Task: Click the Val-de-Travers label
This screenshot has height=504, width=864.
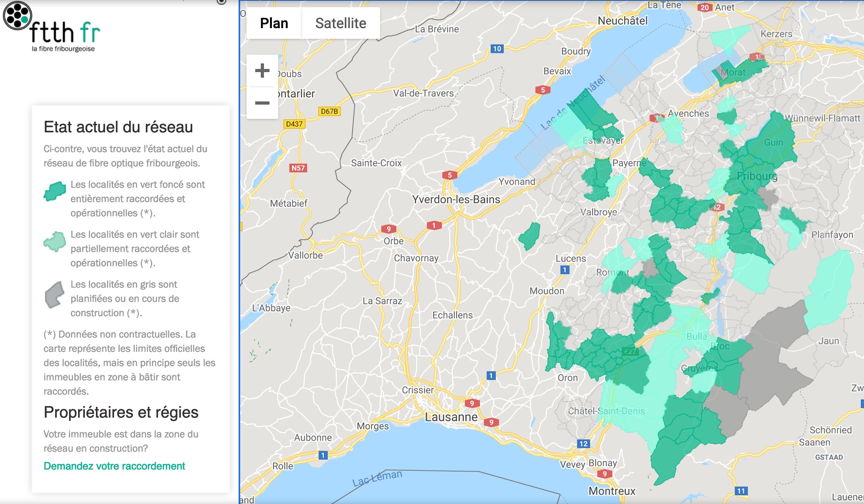Action: click(x=423, y=93)
